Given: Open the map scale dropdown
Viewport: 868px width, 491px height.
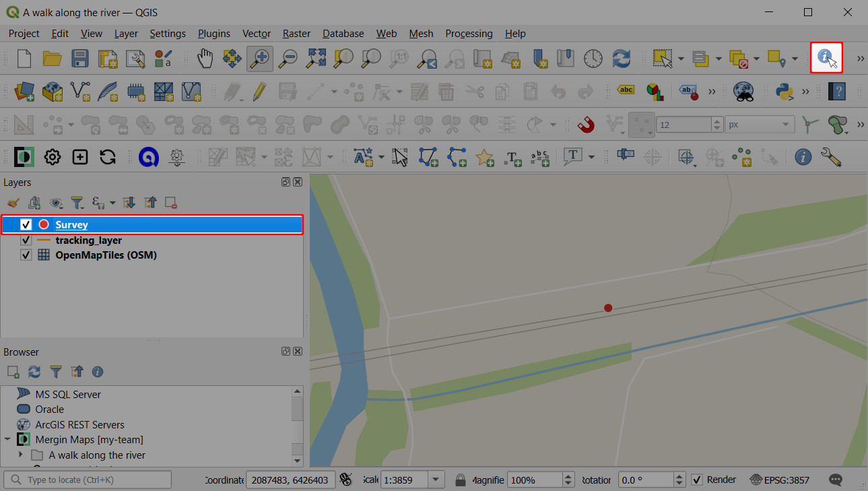Looking at the screenshot, I should [x=436, y=480].
